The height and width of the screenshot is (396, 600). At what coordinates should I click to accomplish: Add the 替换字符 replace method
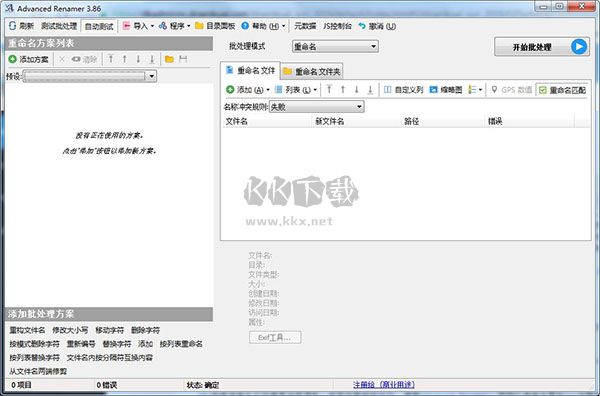click(x=117, y=344)
